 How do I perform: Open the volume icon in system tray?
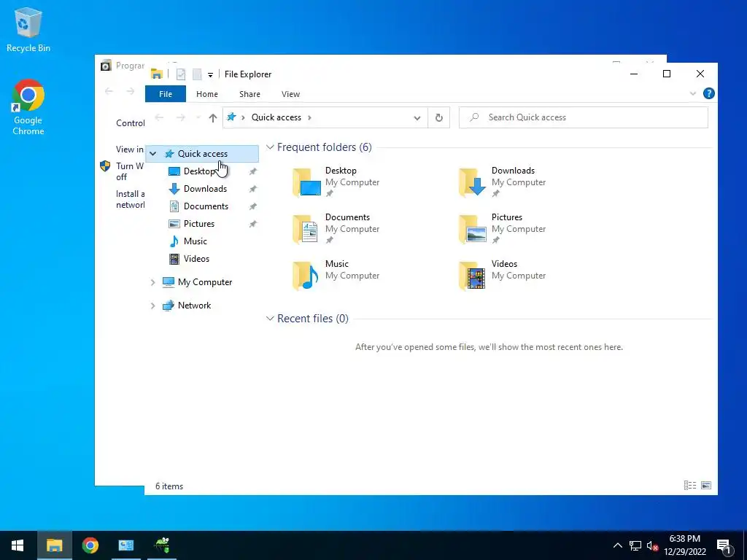652,546
